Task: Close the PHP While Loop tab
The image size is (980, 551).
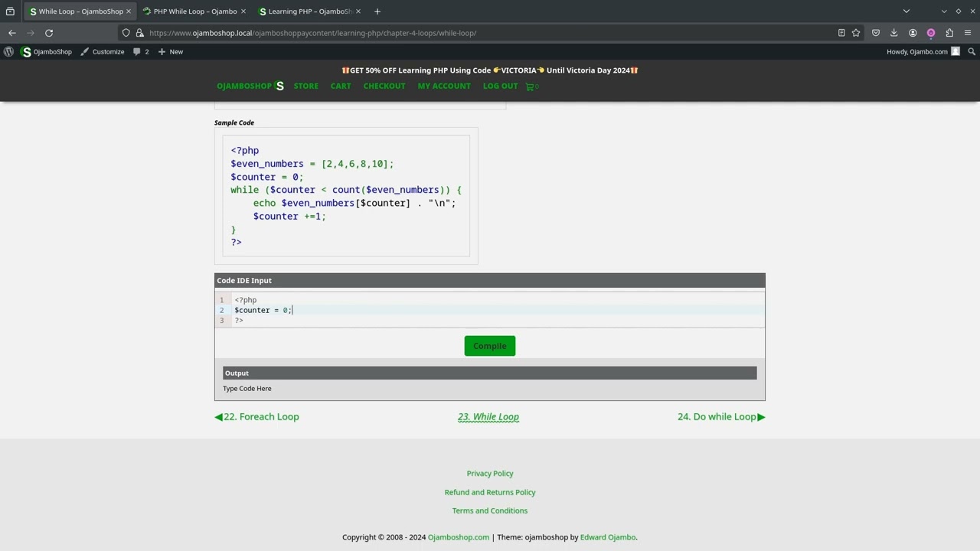Action: click(243, 11)
